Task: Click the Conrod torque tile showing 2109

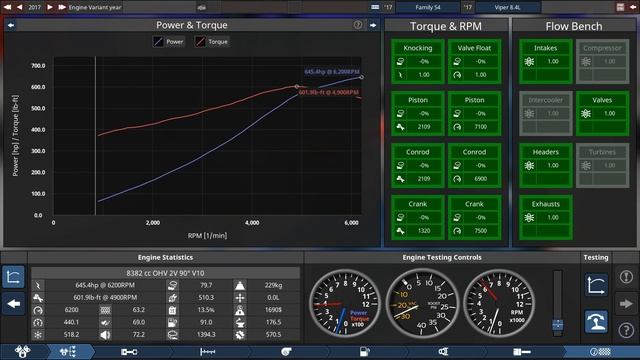Action: click(418, 165)
